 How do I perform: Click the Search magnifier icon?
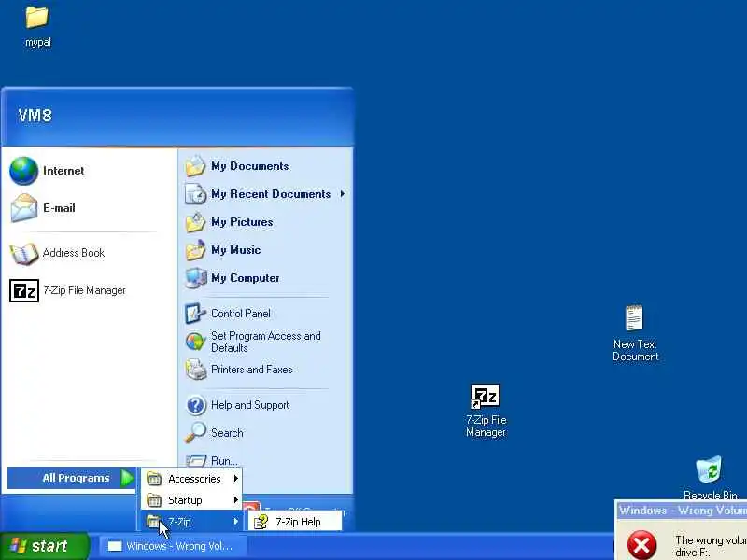coord(195,433)
